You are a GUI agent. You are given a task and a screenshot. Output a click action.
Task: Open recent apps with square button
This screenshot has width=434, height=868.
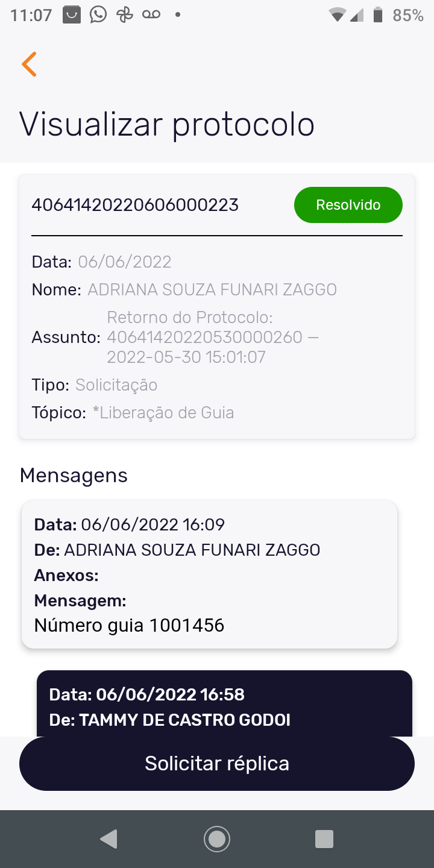click(324, 839)
